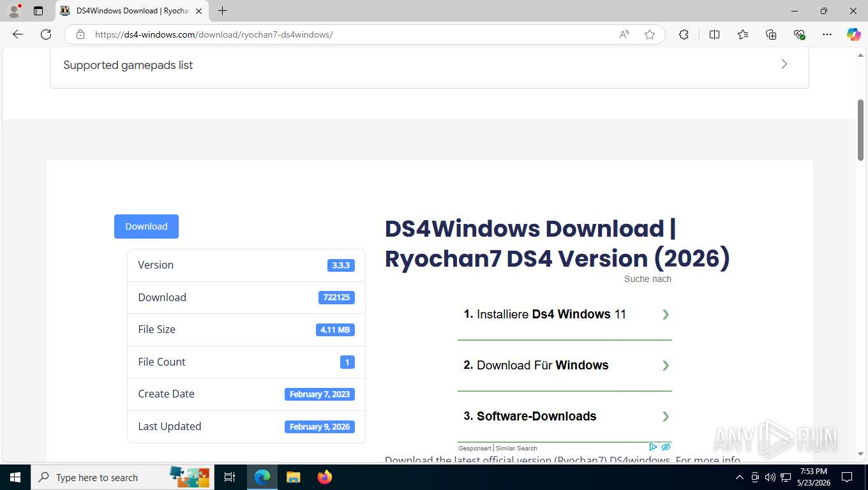
Task: Open Settings and more ellipsis menu
Action: pos(827,34)
